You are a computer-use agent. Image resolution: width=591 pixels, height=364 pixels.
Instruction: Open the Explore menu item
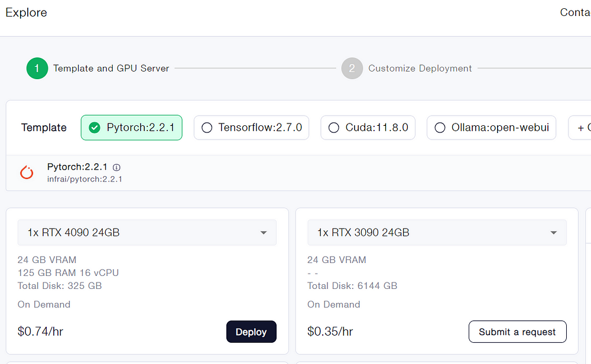click(26, 12)
